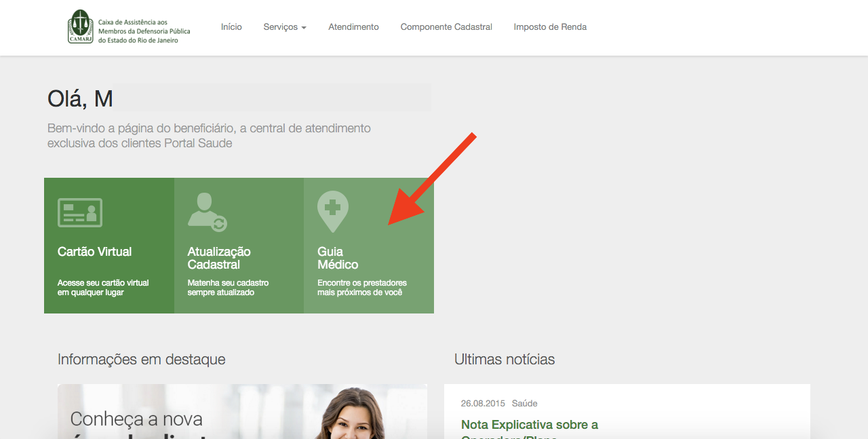Open Guia Médico tile title
Image resolution: width=868 pixels, height=439 pixels.
click(x=338, y=258)
